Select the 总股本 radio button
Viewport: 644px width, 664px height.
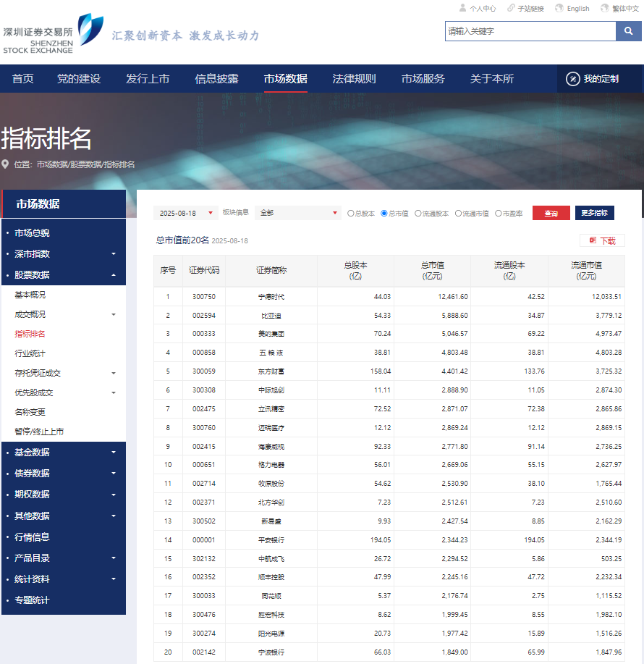pos(350,214)
